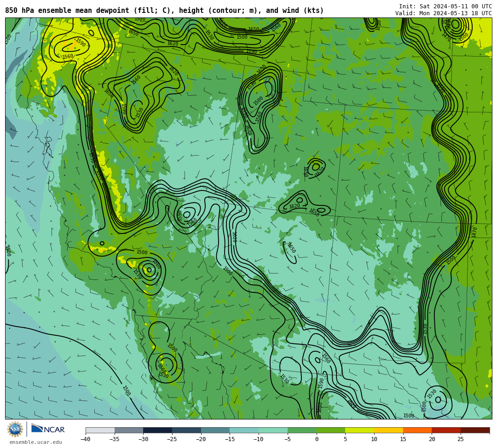
Task: Click the -20 colorbar tick label
Action: coord(201,439)
